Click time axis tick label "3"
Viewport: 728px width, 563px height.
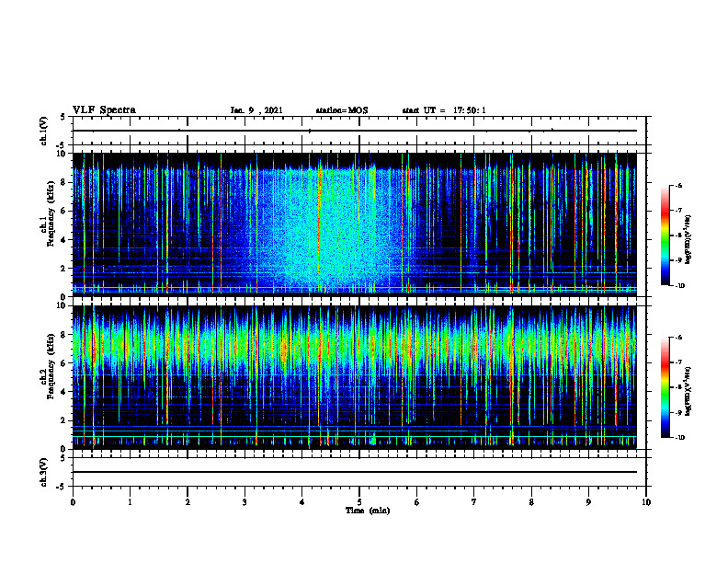click(x=245, y=502)
